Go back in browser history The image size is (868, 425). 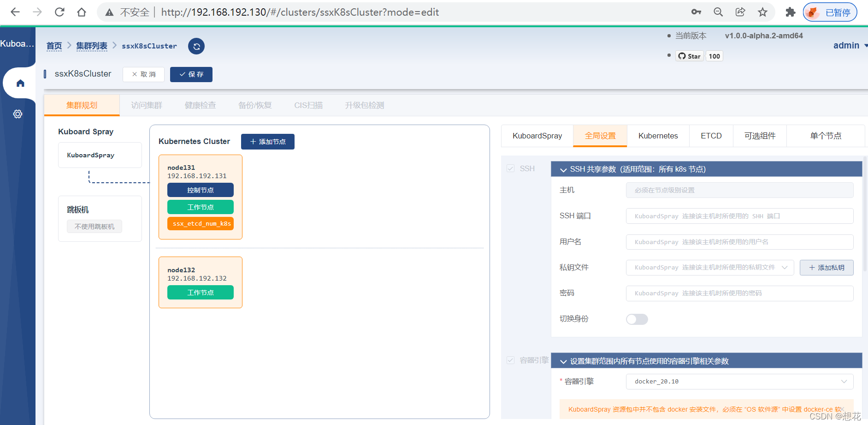pos(15,12)
